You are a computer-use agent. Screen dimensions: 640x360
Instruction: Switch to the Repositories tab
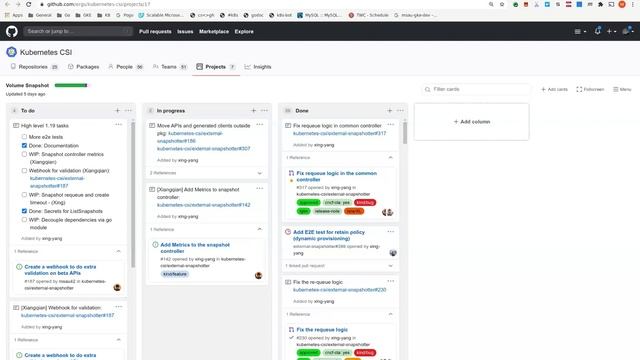[34, 67]
